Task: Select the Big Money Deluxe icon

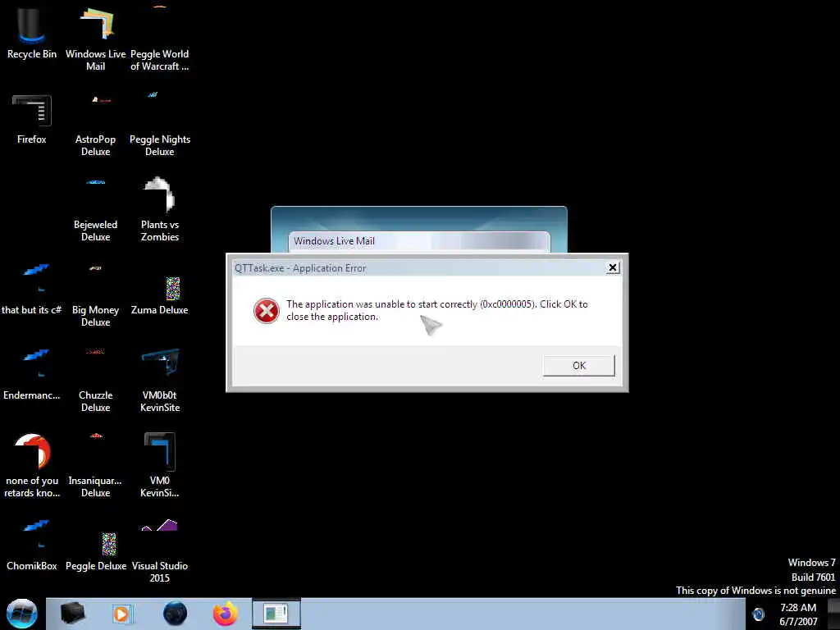Action: pyautogui.click(x=95, y=295)
